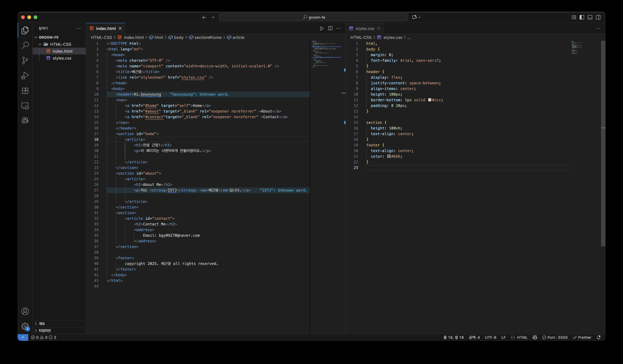Open the Remote Explorer view
623x364 pixels.
point(25,106)
